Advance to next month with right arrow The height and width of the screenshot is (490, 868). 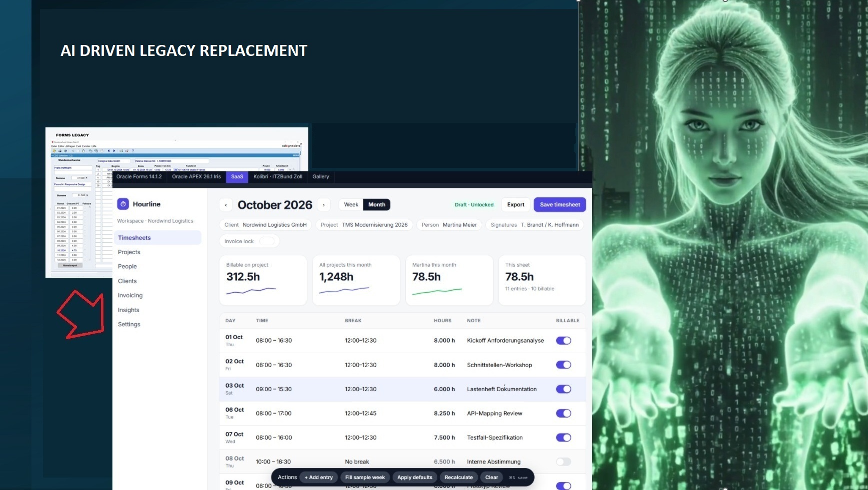click(x=324, y=205)
